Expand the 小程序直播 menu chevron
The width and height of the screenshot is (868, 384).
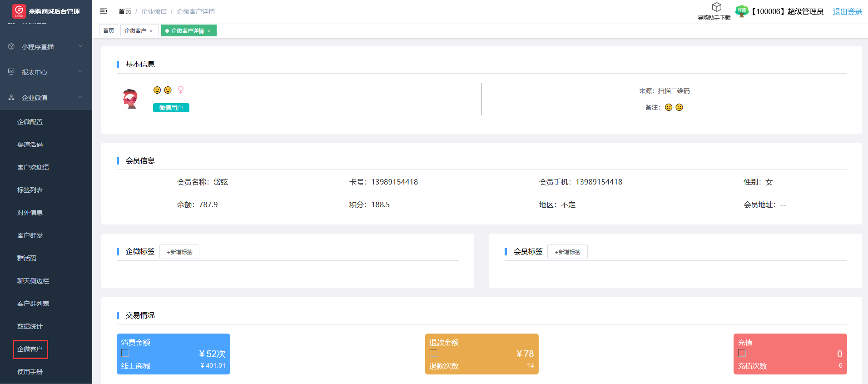click(x=80, y=46)
